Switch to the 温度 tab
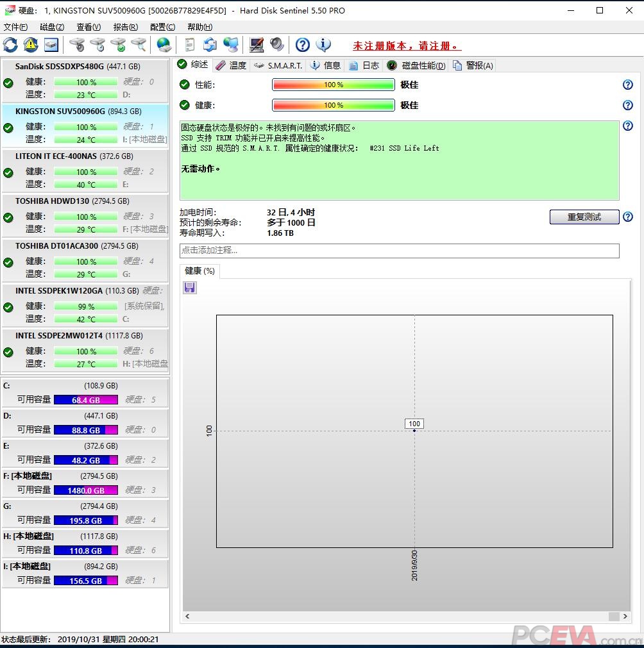The height and width of the screenshot is (648, 644). 231,65
